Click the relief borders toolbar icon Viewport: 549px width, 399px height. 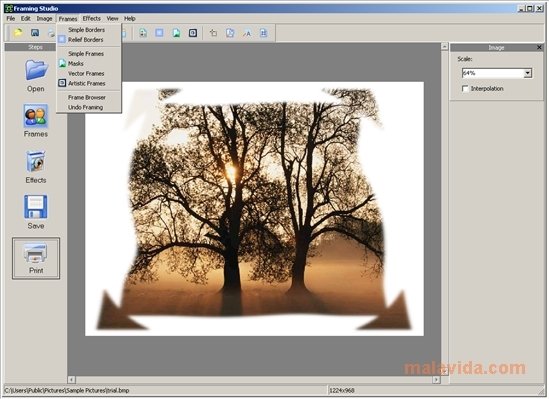click(x=159, y=33)
